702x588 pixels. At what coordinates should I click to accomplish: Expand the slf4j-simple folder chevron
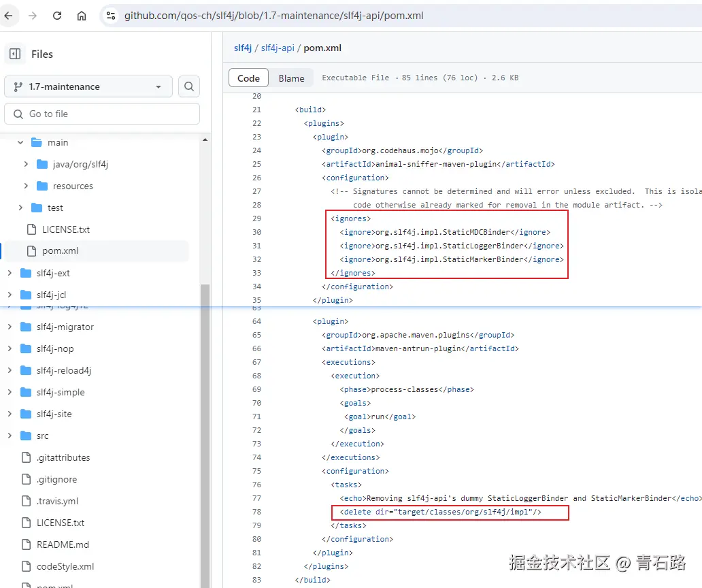[x=10, y=392]
